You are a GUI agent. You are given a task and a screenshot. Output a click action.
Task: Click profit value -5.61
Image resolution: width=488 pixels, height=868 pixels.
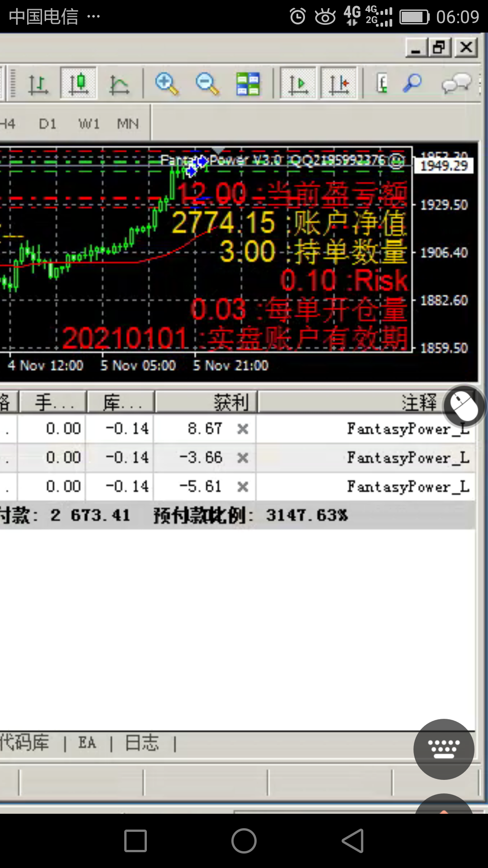[x=201, y=486]
